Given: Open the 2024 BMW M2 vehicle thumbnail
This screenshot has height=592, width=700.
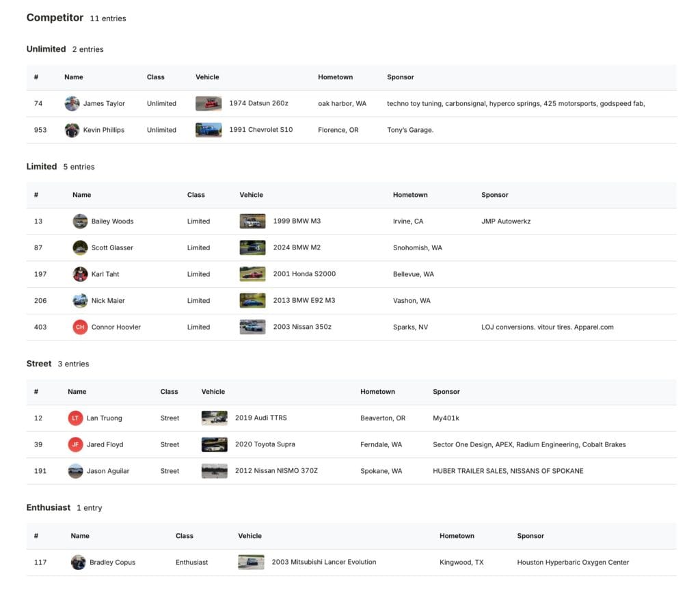Looking at the screenshot, I should (253, 247).
